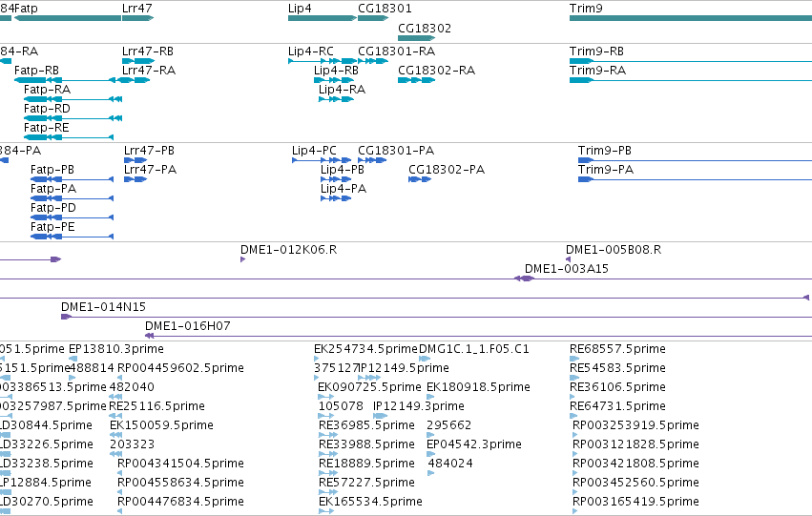Select the RE36985.5prime EST
The width and height of the screenshot is (812, 516).
tap(328, 435)
